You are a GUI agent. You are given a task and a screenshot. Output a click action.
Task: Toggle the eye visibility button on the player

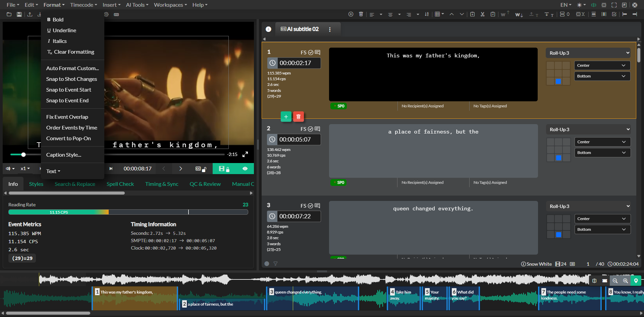coord(245,169)
